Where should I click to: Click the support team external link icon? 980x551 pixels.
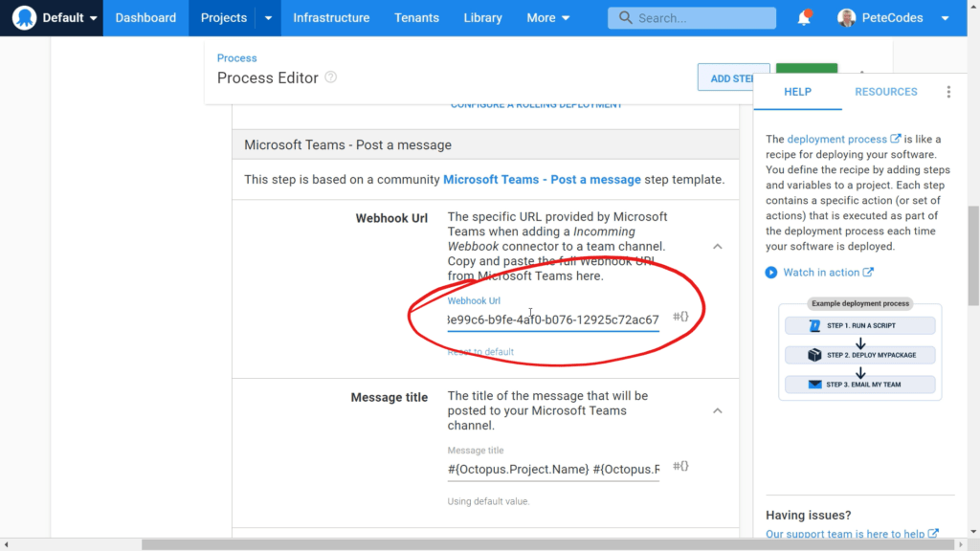(933, 533)
